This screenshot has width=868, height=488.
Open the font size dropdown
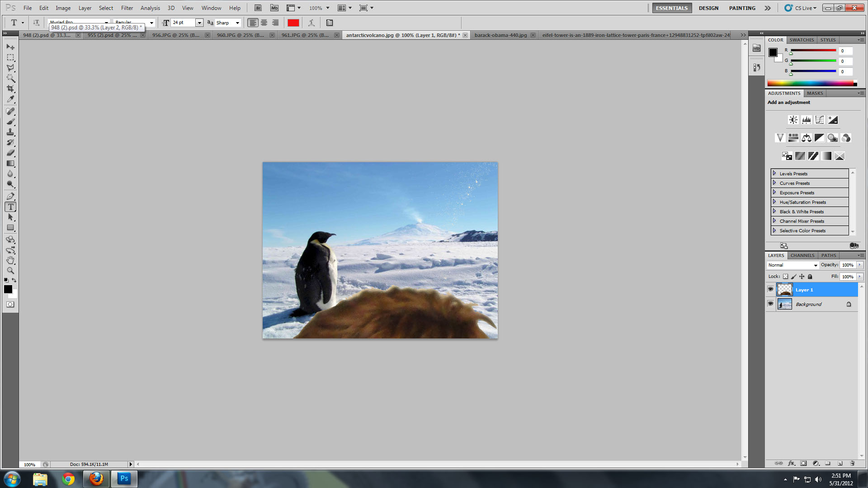pyautogui.click(x=199, y=23)
